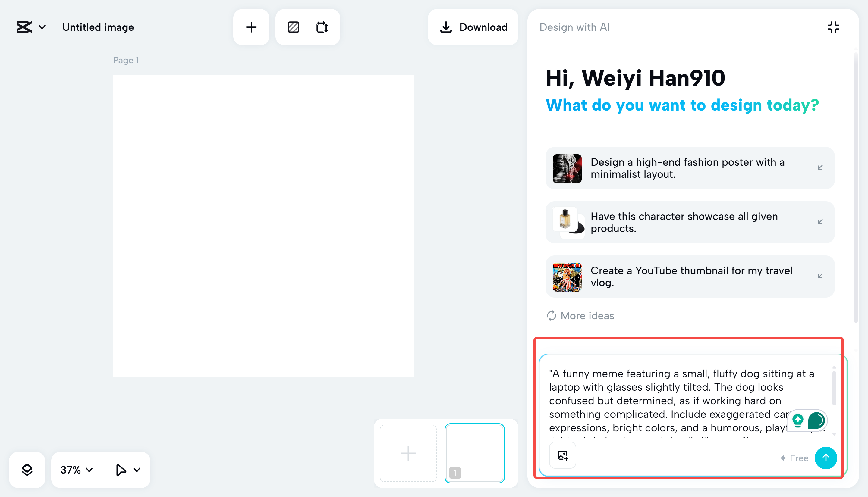The height and width of the screenshot is (497, 868).
Task: Open the canvas resize tool
Action: [x=322, y=27]
